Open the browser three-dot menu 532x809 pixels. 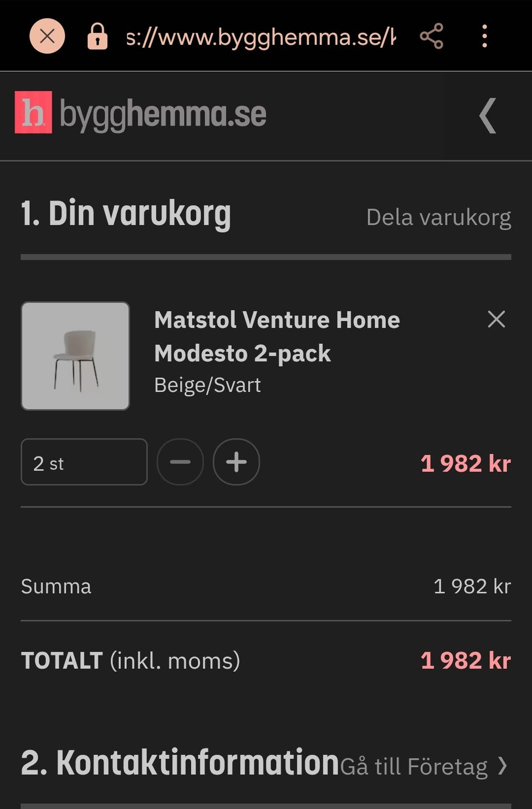point(484,37)
